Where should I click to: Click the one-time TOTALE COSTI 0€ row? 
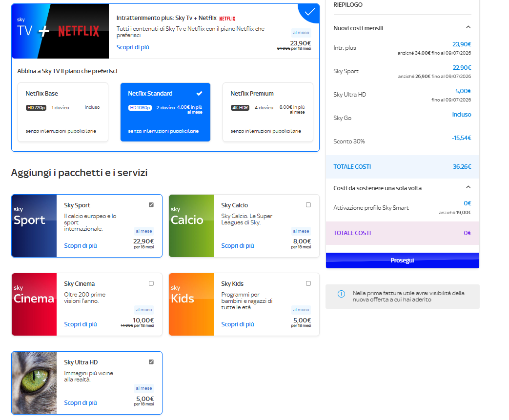tap(403, 233)
